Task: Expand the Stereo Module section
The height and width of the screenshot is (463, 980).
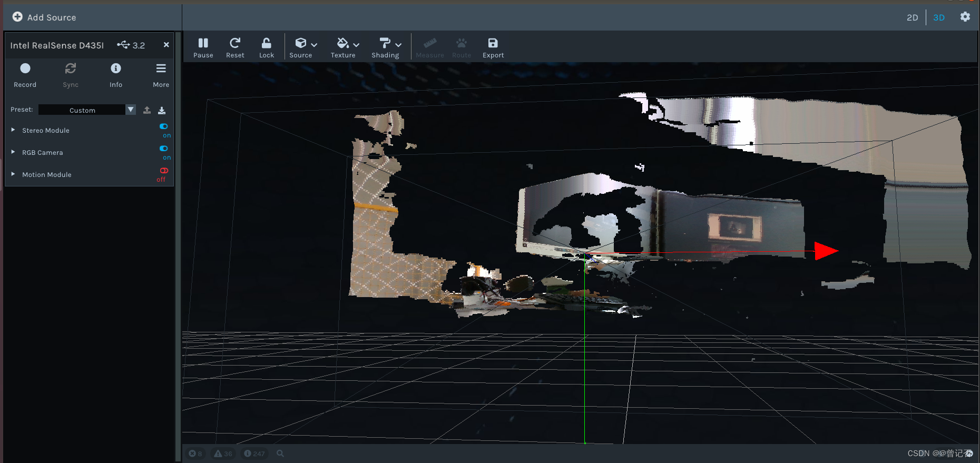Action: (x=13, y=130)
